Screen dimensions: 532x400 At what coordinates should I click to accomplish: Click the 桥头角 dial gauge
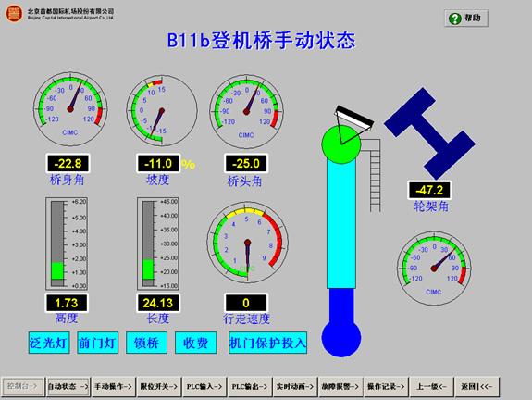tap(246, 112)
